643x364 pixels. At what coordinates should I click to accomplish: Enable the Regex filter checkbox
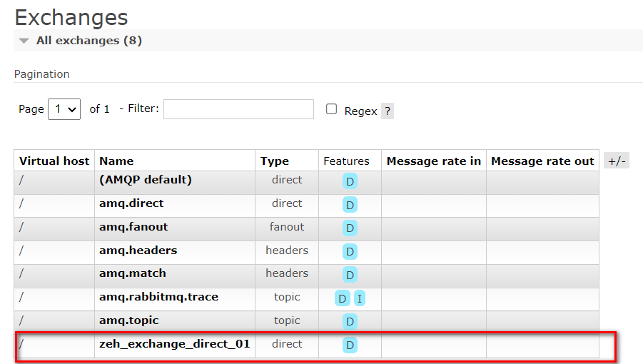331,109
